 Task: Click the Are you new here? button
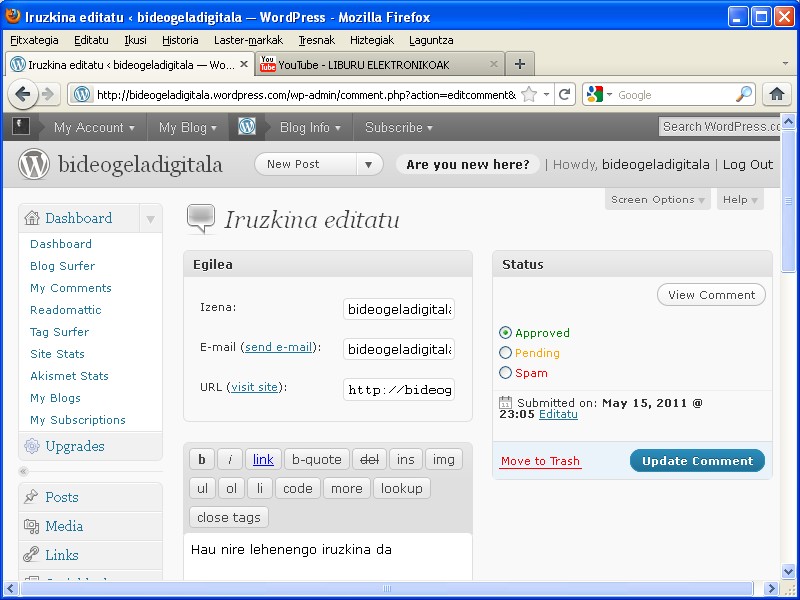pyautogui.click(x=467, y=164)
